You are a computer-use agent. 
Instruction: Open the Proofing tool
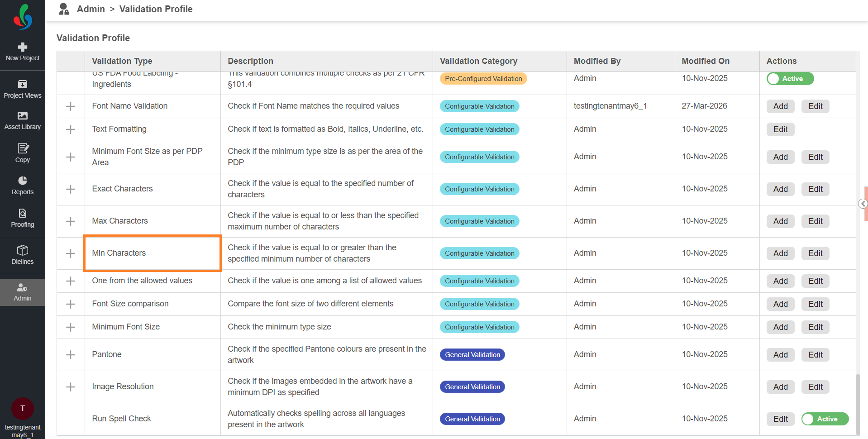(x=23, y=218)
